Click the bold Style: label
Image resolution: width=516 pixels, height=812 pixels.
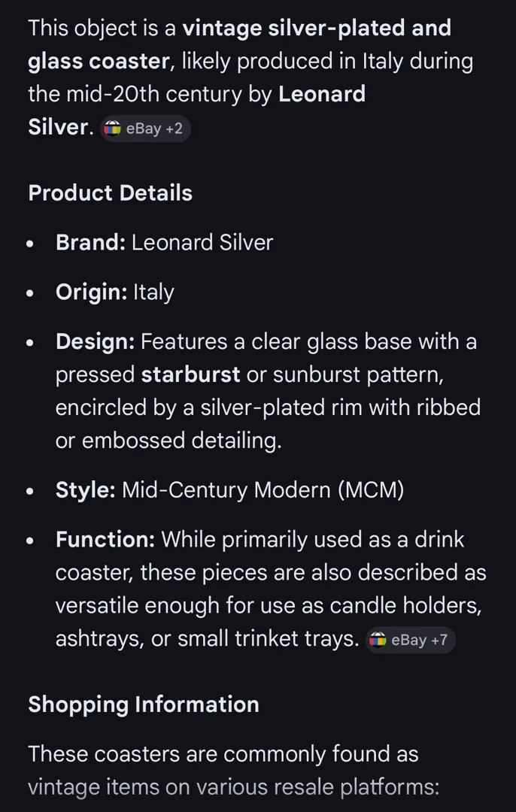click(x=86, y=490)
